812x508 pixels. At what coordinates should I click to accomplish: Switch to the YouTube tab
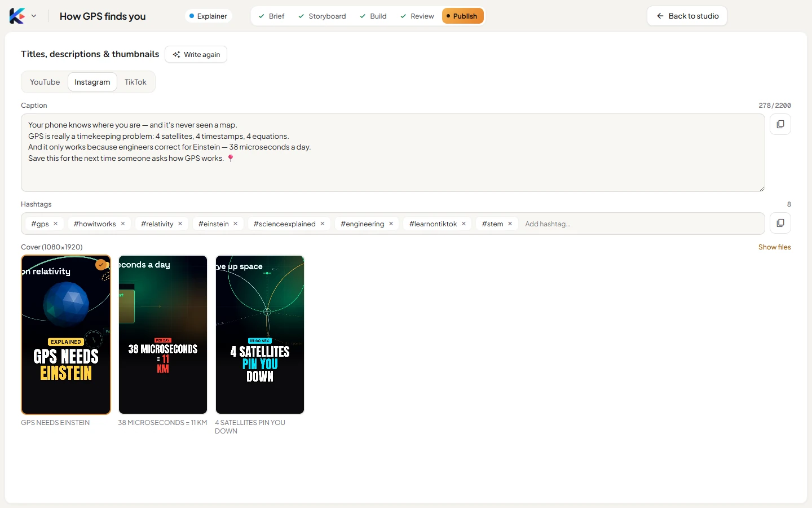[45, 82]
